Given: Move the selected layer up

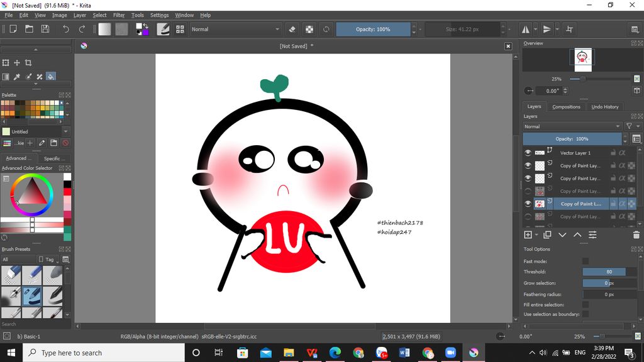Looking at the screenshot, I should pos(577,235).
